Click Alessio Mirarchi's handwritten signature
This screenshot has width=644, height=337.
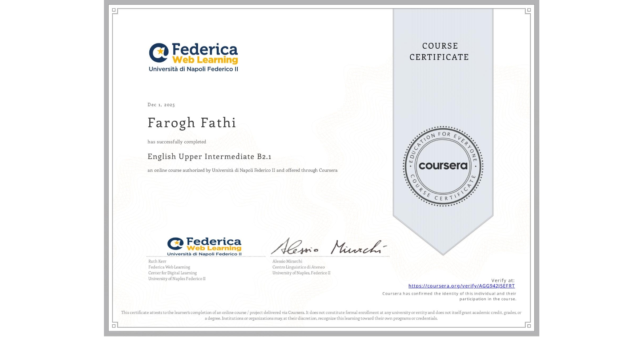click(x=329, y=247)
